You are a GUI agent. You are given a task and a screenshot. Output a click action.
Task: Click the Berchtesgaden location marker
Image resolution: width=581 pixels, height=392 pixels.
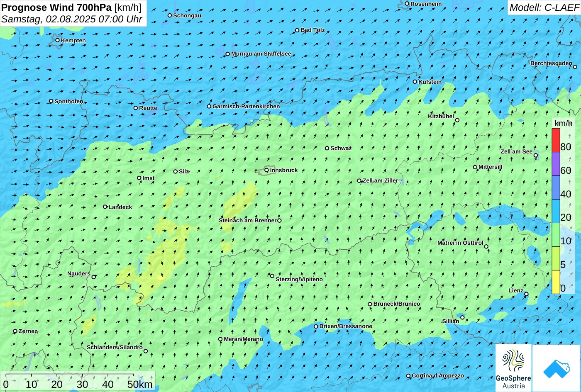point(575,67)
